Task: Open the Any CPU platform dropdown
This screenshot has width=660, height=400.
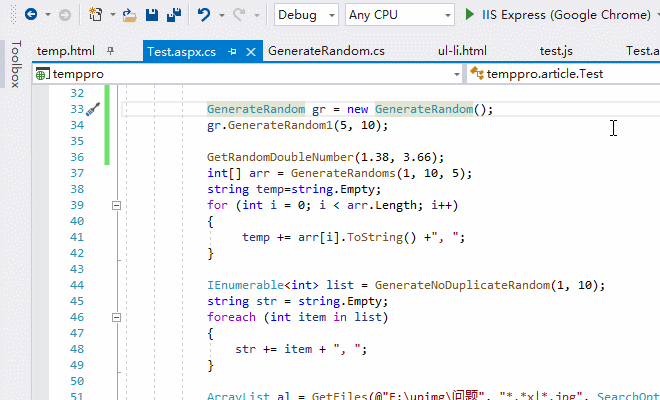Action: point(400,15)
